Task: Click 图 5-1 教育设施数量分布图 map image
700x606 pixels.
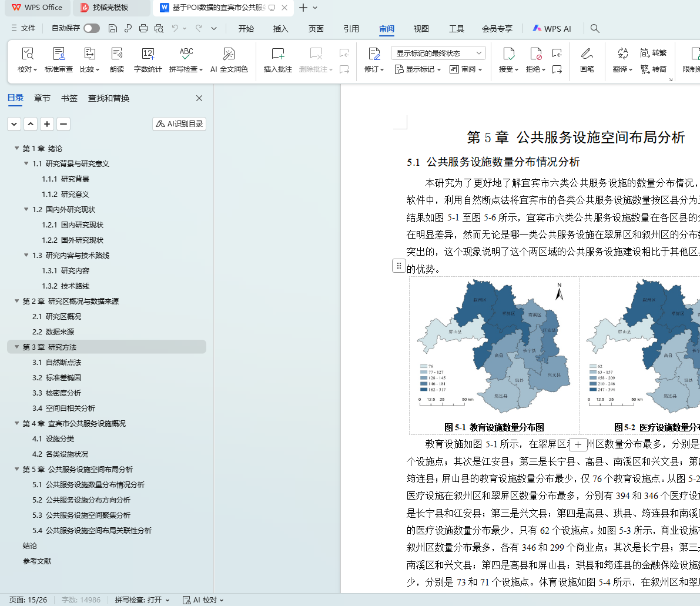Action: [494, 348]
